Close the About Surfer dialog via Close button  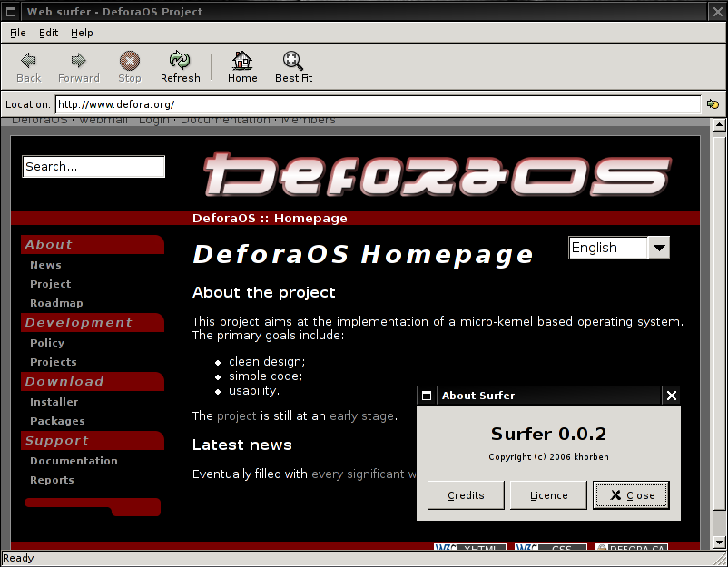[x=631, y=495]
